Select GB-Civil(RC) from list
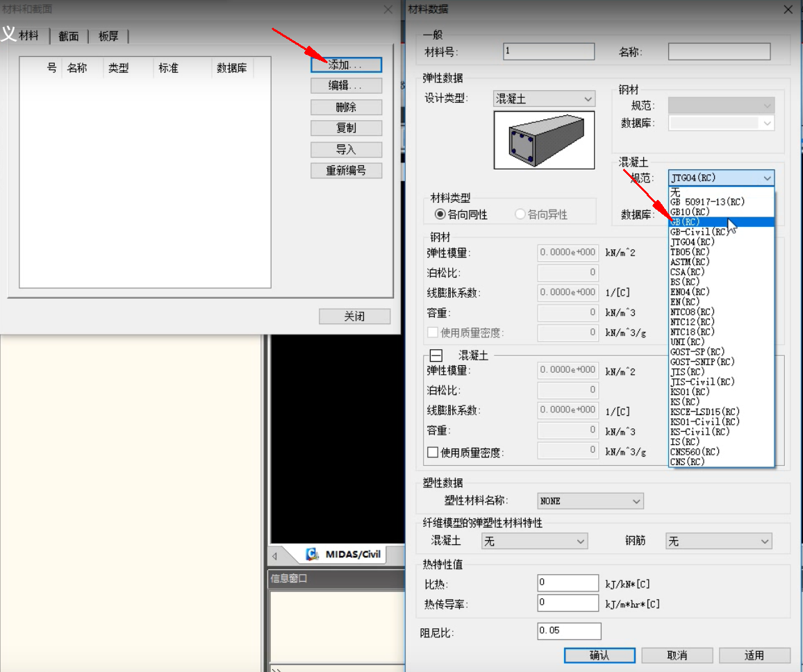 (722, 232)
